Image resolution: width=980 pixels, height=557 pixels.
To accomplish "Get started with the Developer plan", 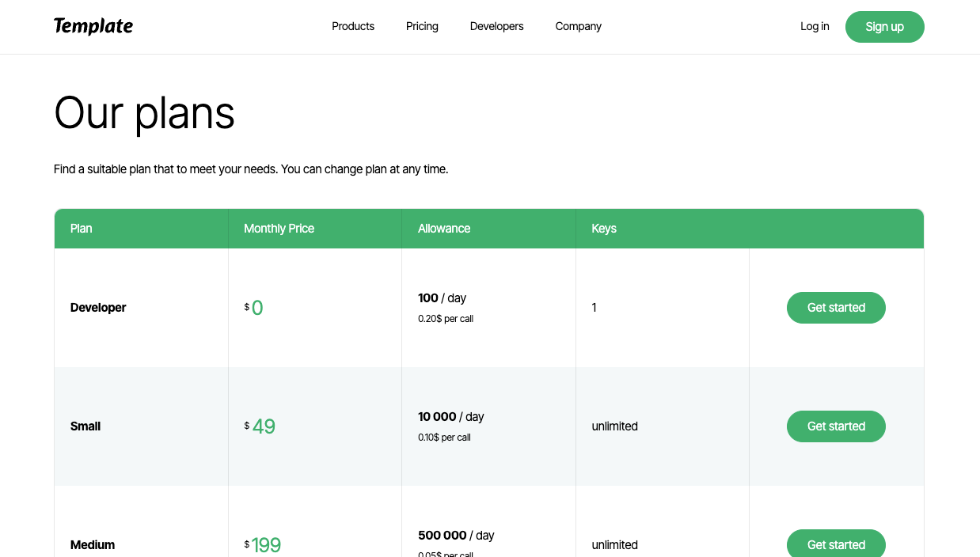I will click(836, 308).
